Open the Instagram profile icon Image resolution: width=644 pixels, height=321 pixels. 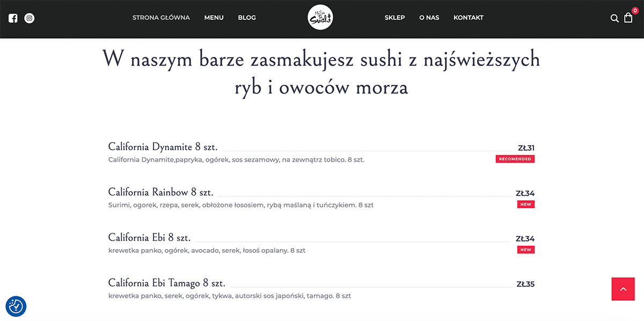tap(30, 18)
